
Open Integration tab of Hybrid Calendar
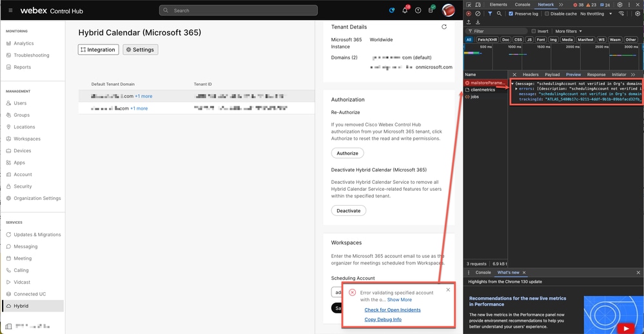[x=98, y=49]
